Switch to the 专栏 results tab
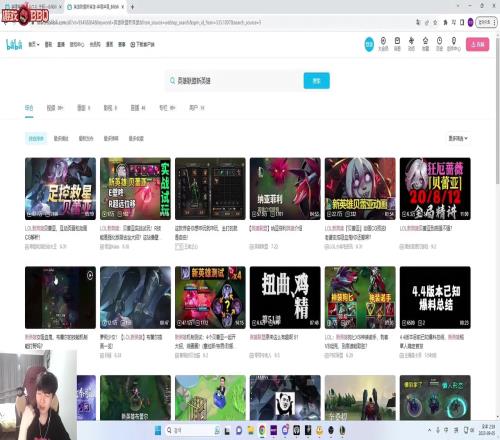 [167, 108]
